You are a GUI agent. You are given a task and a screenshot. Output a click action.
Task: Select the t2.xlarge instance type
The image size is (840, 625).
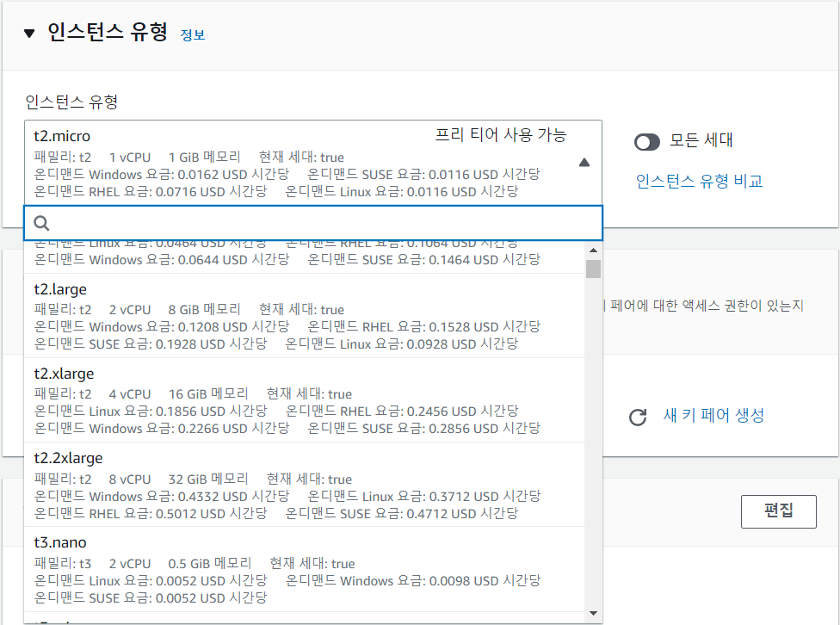coord(305,400)
